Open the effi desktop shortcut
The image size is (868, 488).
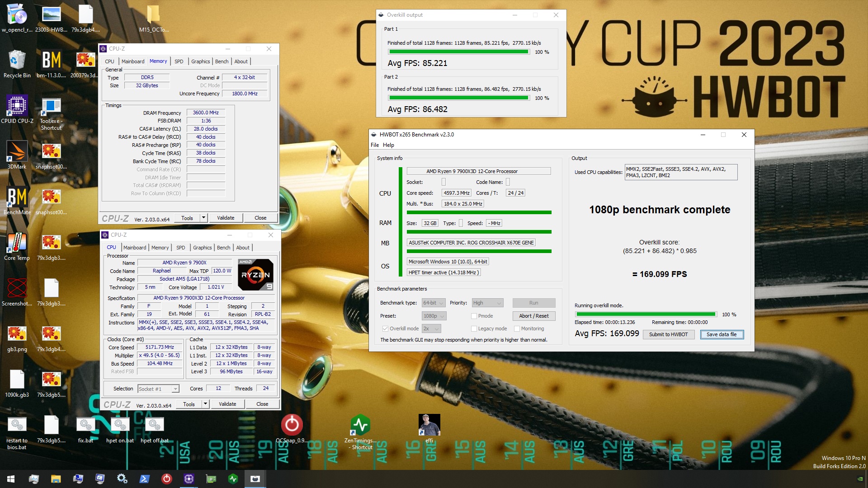(429, 428)
